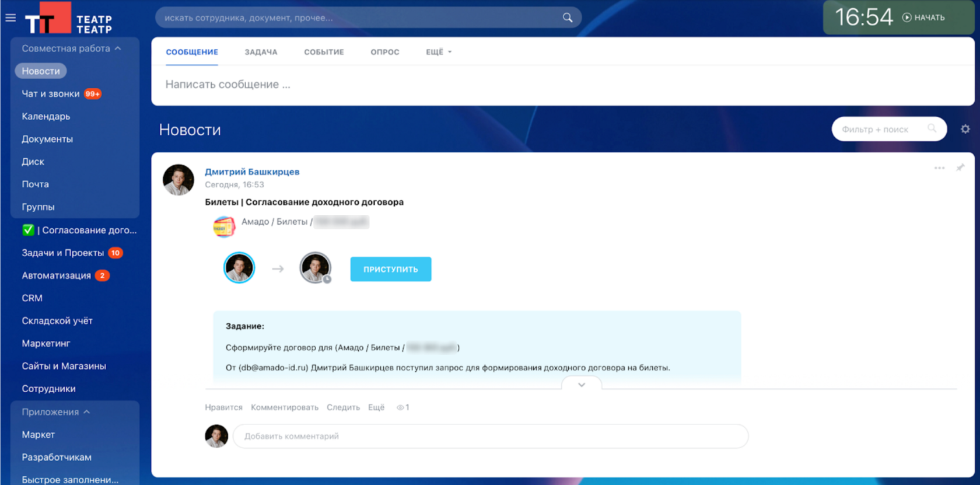Click the Добавить комментарий field

491,436
